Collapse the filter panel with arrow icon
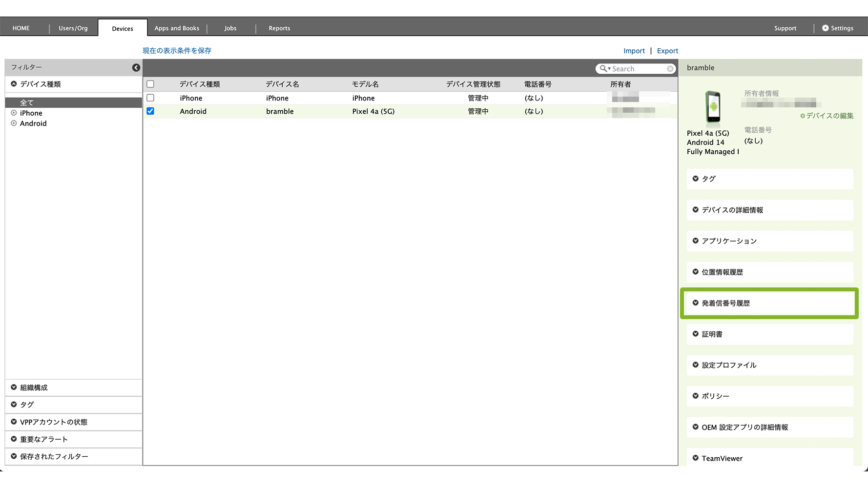This screenshot has width=868, height=488. (136, 68)
